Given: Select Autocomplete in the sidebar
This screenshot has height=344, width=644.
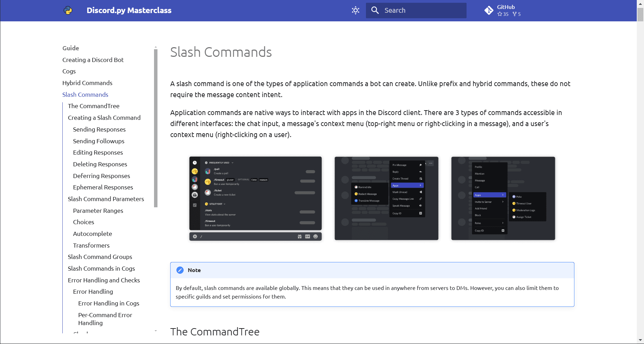Looking at the screenshot, I should click(x=92, y=234).
